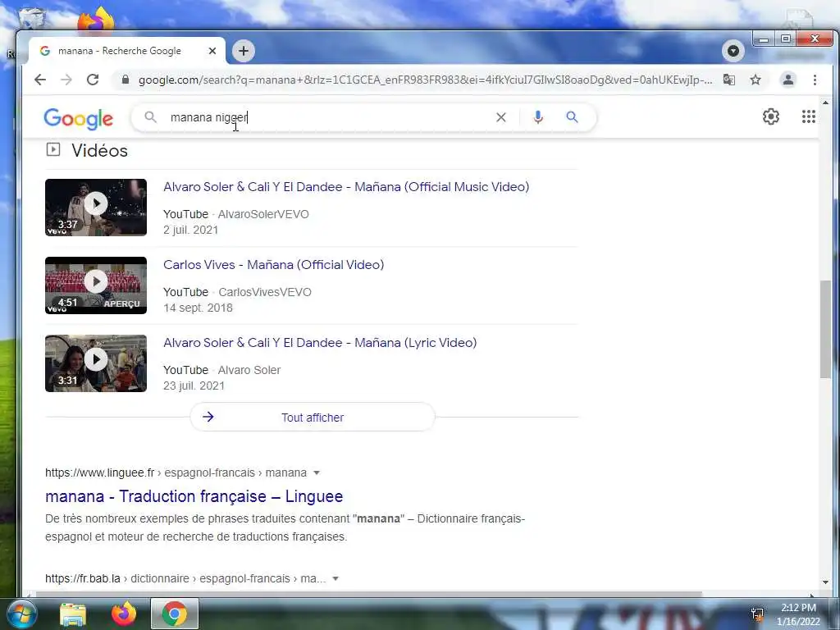Click Tout afficher button
Screen dimensions: 840x630
click(313, 418)
